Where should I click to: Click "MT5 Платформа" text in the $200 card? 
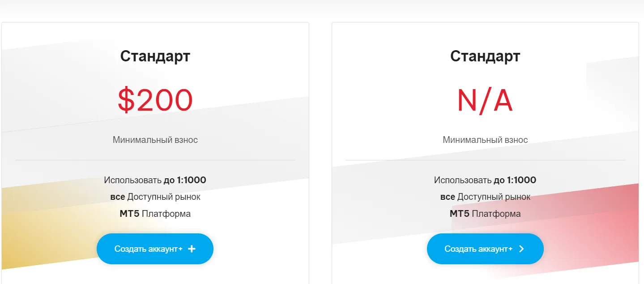point(155,214)
